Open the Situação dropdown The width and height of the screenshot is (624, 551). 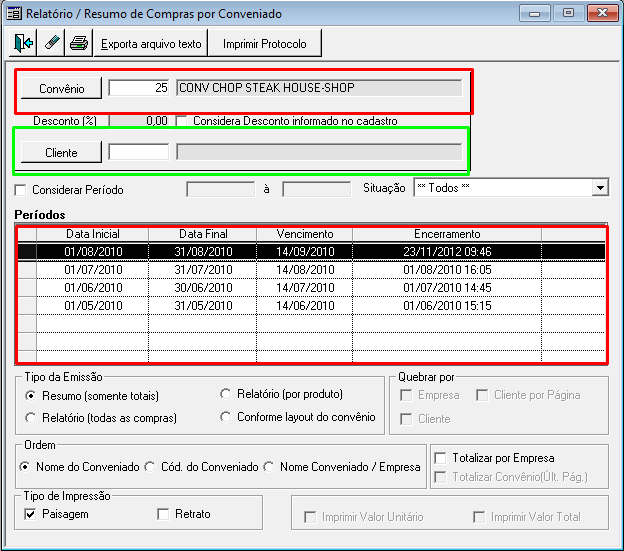(600, 187)
